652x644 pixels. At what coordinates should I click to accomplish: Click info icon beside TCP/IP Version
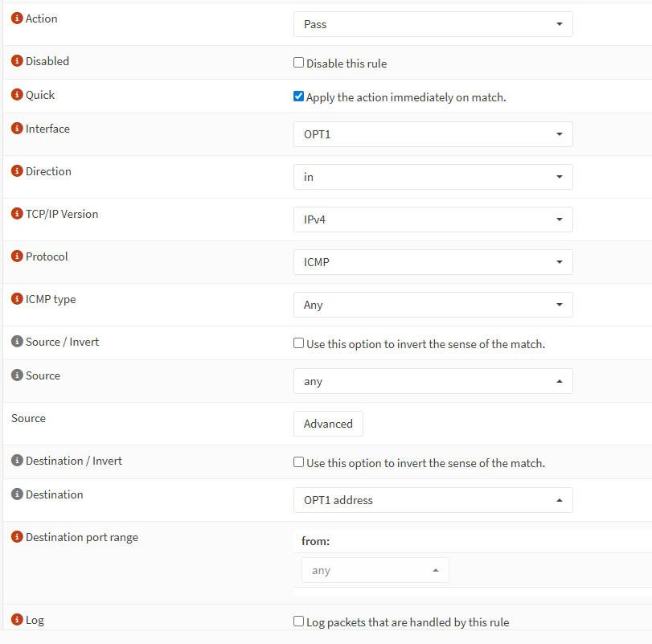pos(17,214)
